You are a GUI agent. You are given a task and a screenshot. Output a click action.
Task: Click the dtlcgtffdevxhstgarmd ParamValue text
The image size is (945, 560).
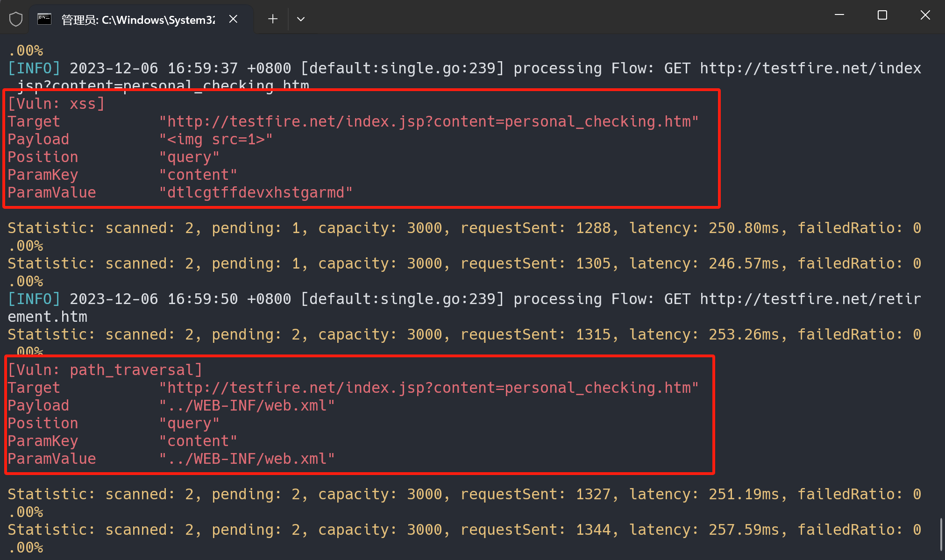(256, 193)
